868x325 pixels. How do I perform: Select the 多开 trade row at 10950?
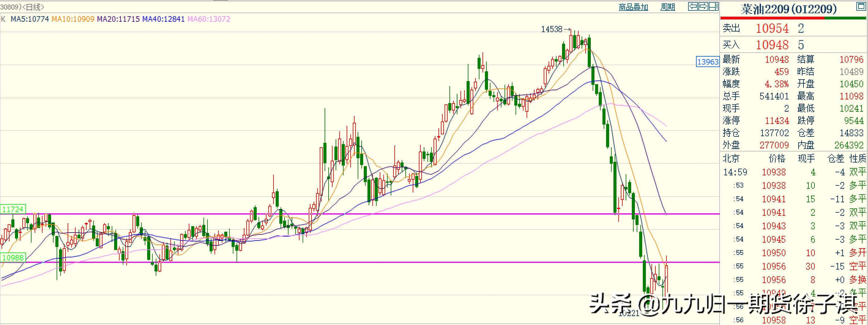click(794, 253)
